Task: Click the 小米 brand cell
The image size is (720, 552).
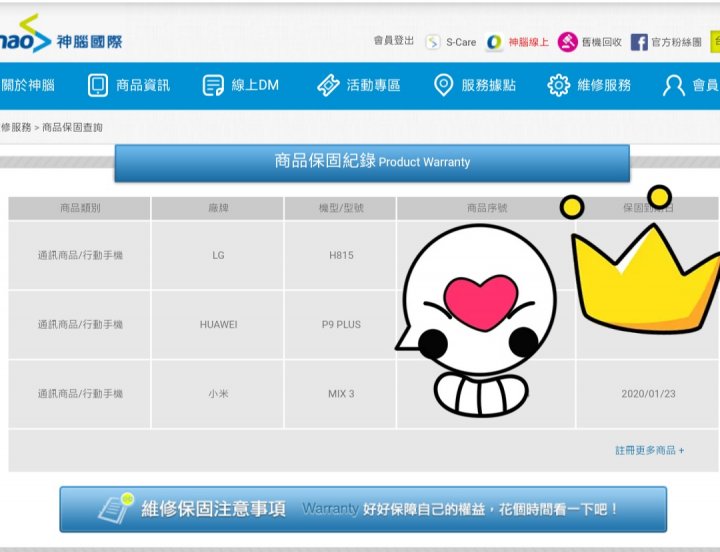Action: (x=218, y=394)
